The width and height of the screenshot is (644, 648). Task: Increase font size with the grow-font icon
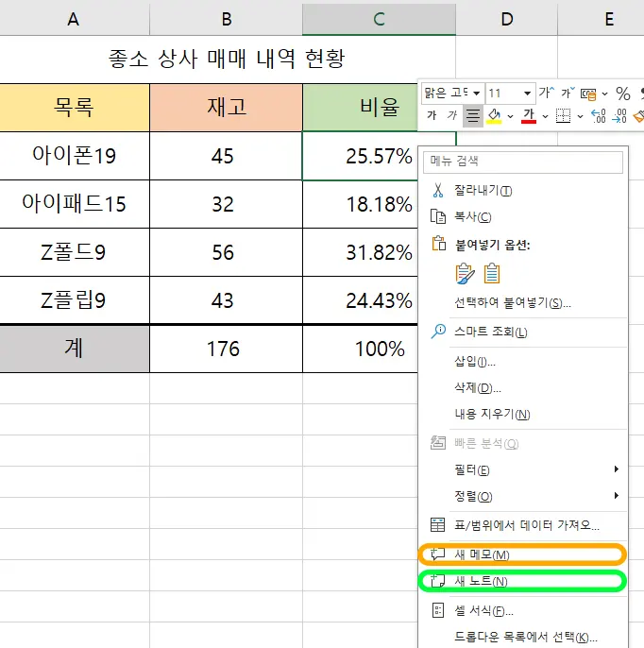point(546,93)
